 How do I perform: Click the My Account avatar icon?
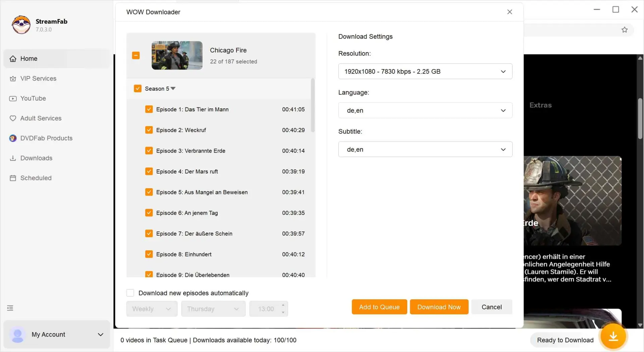click(17, 335)
